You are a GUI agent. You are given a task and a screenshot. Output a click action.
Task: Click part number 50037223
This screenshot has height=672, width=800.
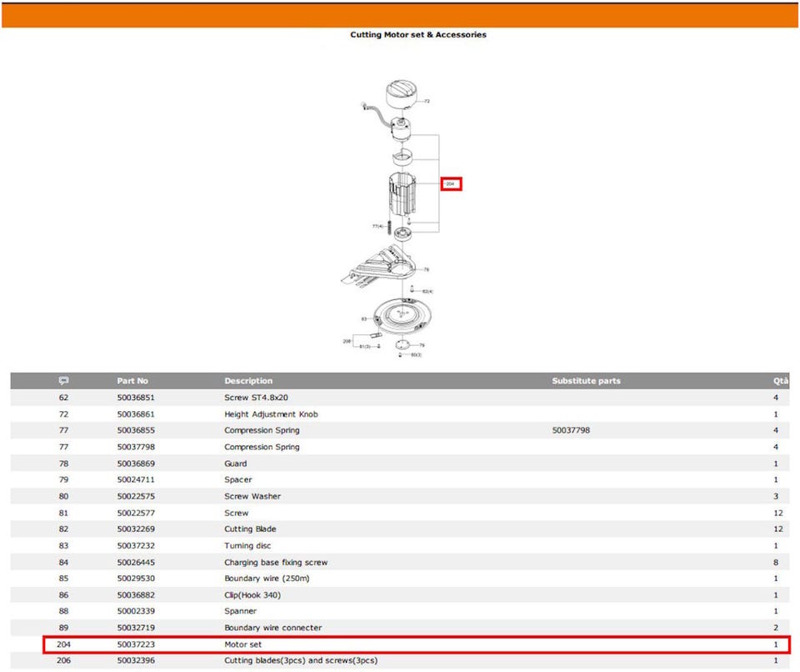[x=136, y=644]
